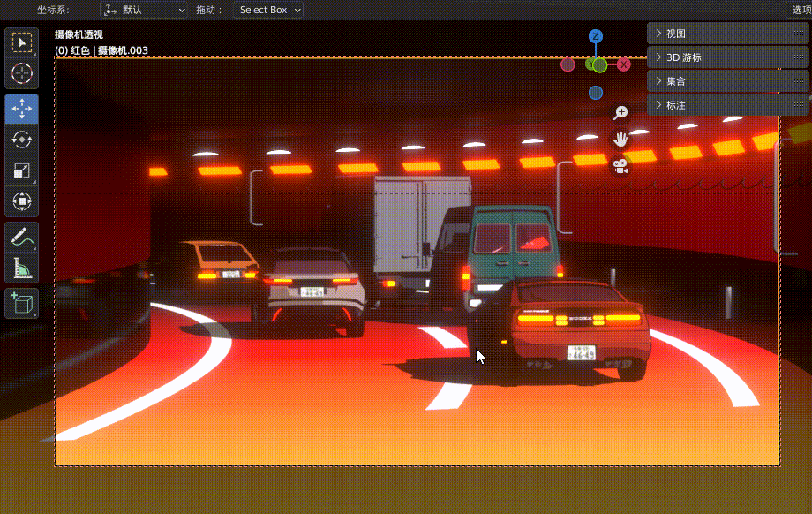
Task: Open the coordinate system 默认 dropdown
Action: tap(144, 10)
